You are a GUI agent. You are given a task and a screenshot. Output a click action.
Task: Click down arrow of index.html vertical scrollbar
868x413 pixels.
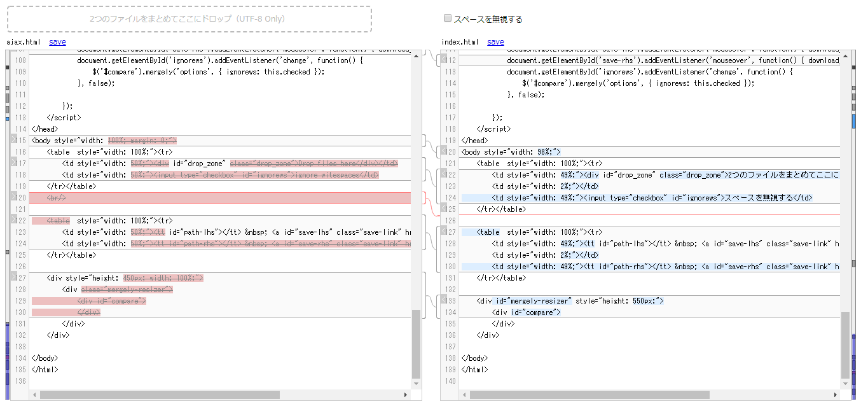[845, 384]
